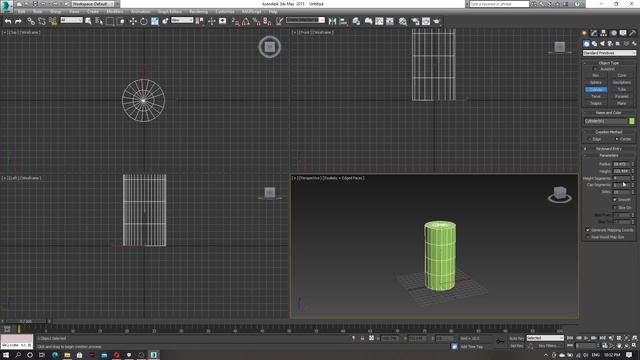640x360 pixels.
Task: Click the Undo arrow in main toolbar
Action: click(x=8, y=21)
